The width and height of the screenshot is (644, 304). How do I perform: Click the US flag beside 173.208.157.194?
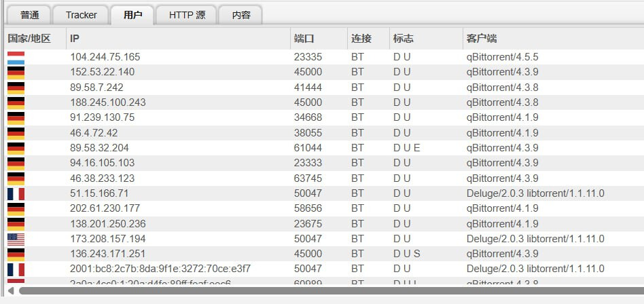(16, 239)
